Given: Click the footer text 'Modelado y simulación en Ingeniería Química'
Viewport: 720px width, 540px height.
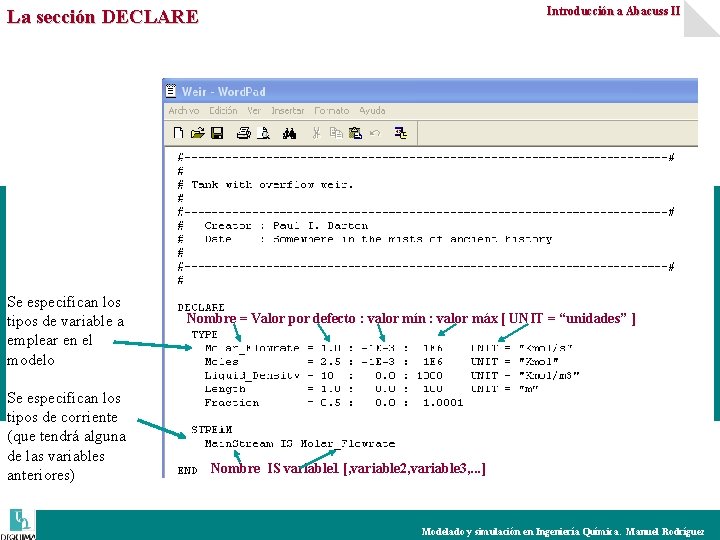Looking at the screenshot, I should pyautogui.click(x=521, y=531).
